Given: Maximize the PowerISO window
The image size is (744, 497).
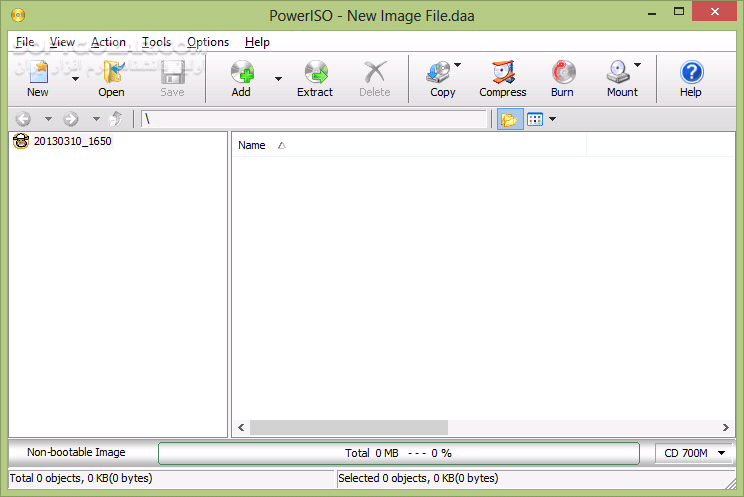Looking at the screenshot, I should coord(679,12).
